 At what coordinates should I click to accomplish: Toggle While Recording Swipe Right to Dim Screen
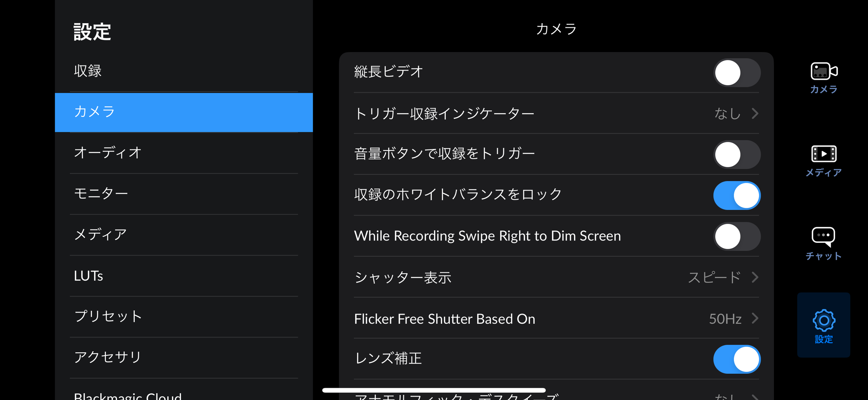pyautogui.click(x=737, y=236)
